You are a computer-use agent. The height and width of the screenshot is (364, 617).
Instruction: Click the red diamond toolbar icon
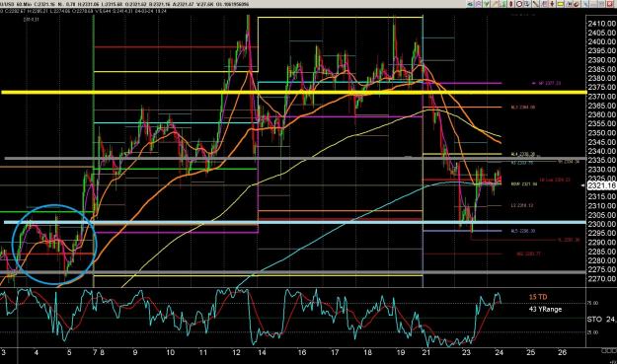[511, 4]
